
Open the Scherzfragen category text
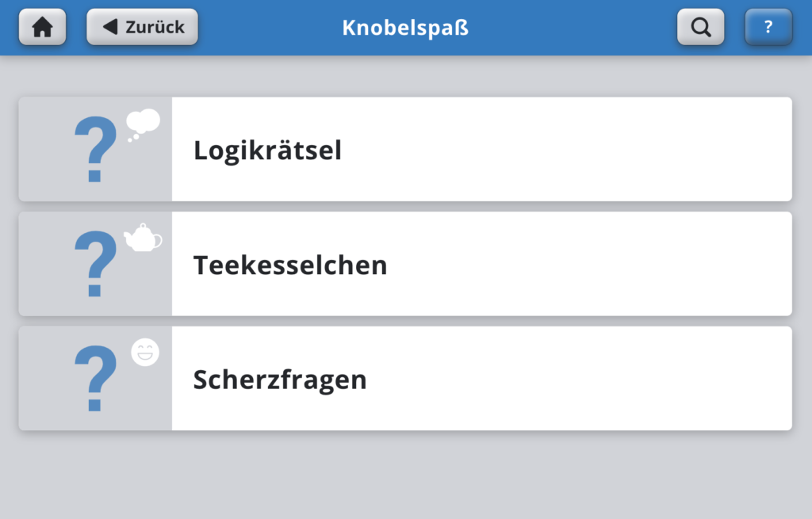(x=280, y=380)
